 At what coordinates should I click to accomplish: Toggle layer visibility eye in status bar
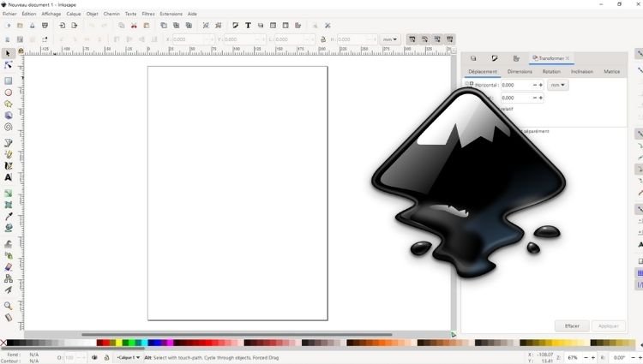click(x=94, y=357)
